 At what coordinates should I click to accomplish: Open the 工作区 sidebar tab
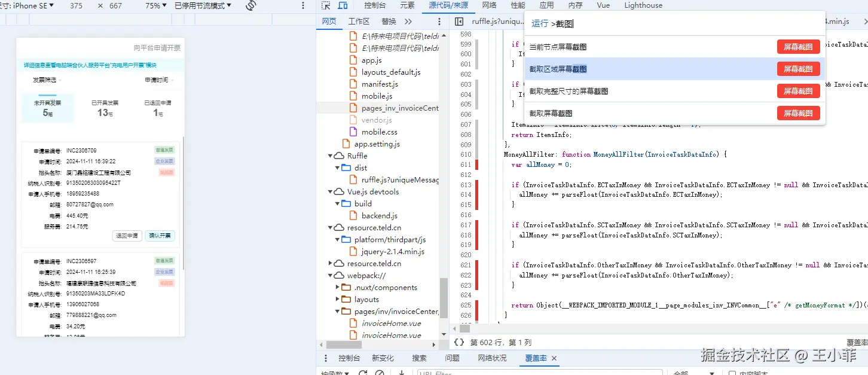tap(359, 22)
